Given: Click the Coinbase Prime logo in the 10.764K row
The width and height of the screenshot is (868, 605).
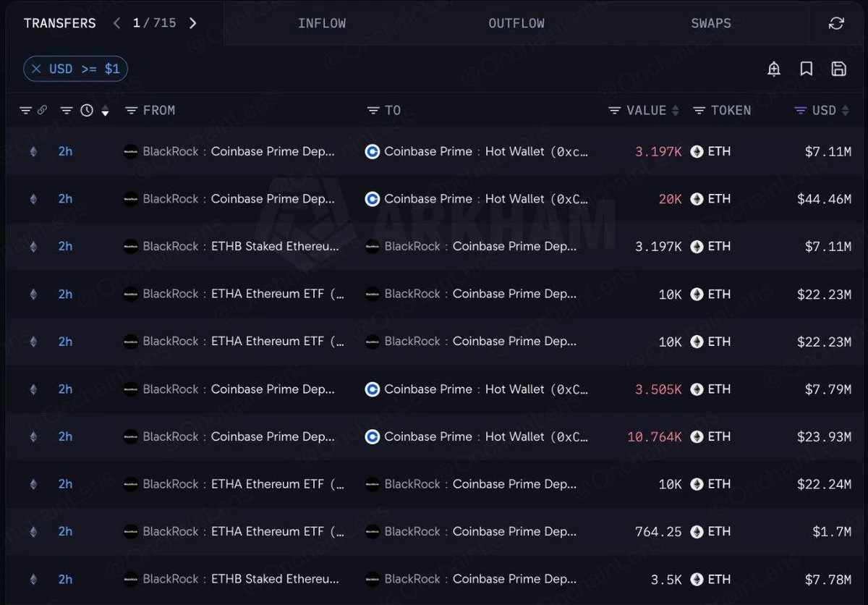Looking at the screenshot, I should tap(373, 436).
